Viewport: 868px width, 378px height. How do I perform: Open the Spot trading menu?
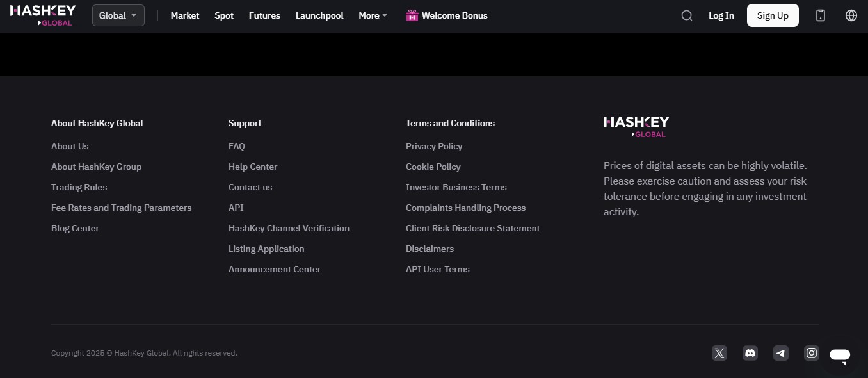(224, 15)
